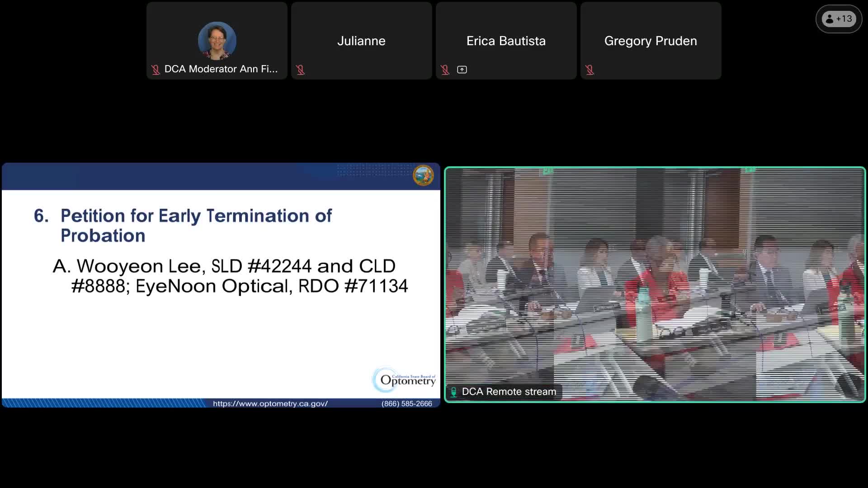Click the DCA Remote stream name label

pos(509,392)
